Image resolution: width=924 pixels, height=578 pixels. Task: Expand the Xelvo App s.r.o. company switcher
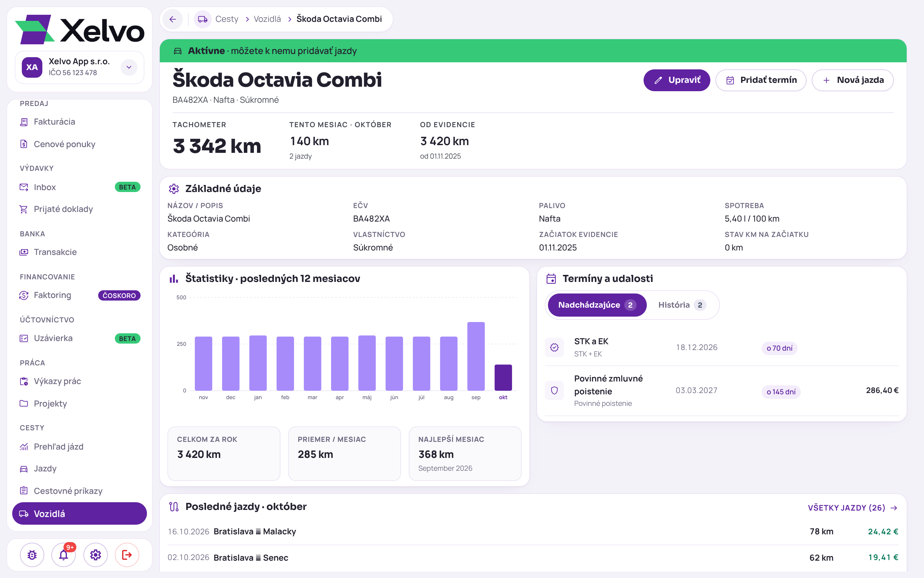pyautogui.click(x=129, y=67)
